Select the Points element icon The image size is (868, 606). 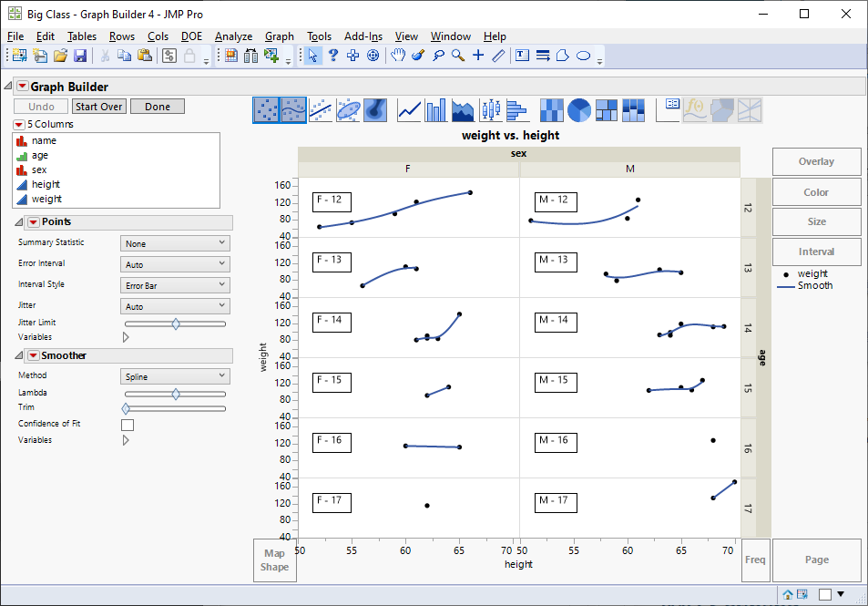pos(266,109)
